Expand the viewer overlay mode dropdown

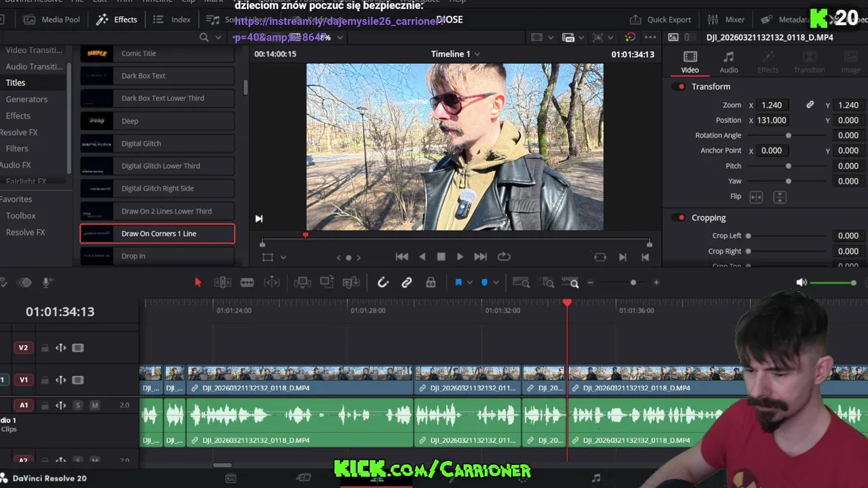point(283,258)
